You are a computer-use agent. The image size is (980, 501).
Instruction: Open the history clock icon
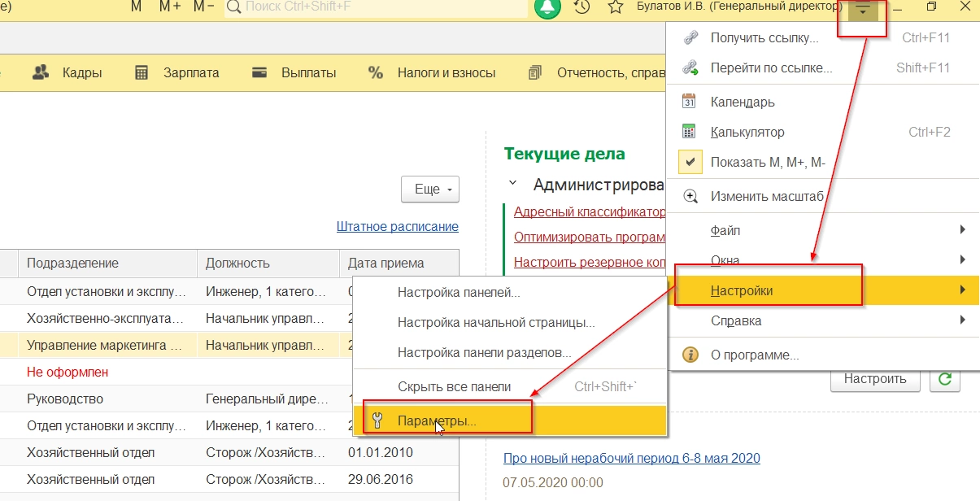pos(581,7)
